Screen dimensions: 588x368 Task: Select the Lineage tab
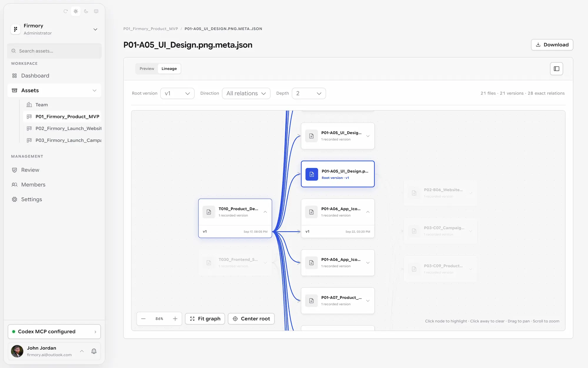point(169,69)
